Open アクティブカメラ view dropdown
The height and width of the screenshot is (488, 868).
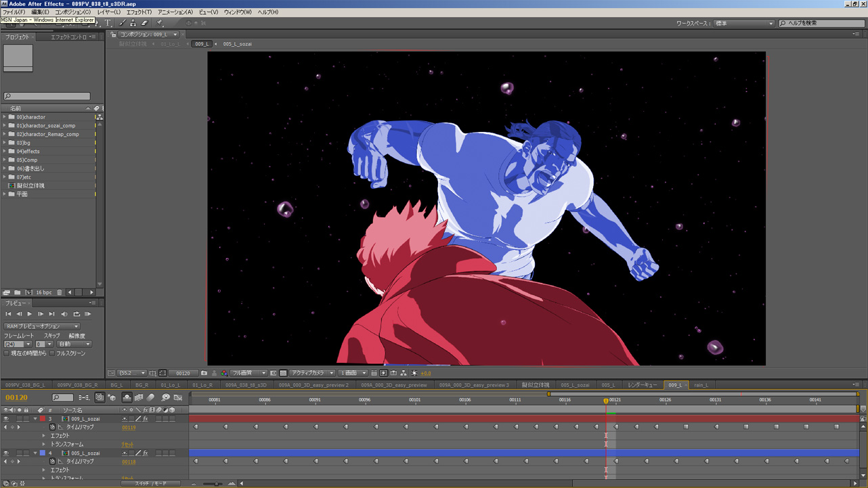[x=312, y=373]
